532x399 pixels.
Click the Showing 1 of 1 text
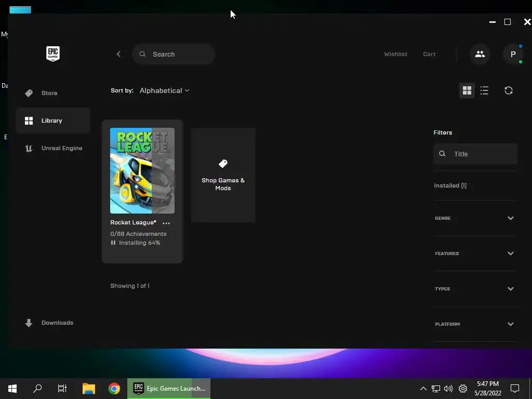click(x=130, y=286)
